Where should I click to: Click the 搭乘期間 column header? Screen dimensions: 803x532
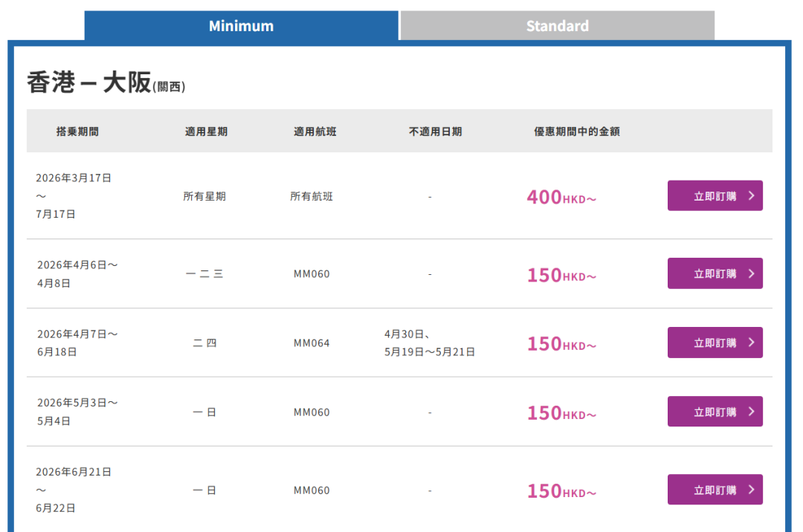click(x=77, y=132)
